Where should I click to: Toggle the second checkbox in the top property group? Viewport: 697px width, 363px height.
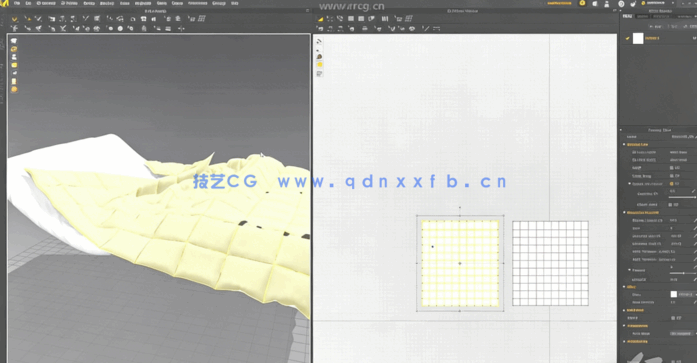tap(671, 176)
